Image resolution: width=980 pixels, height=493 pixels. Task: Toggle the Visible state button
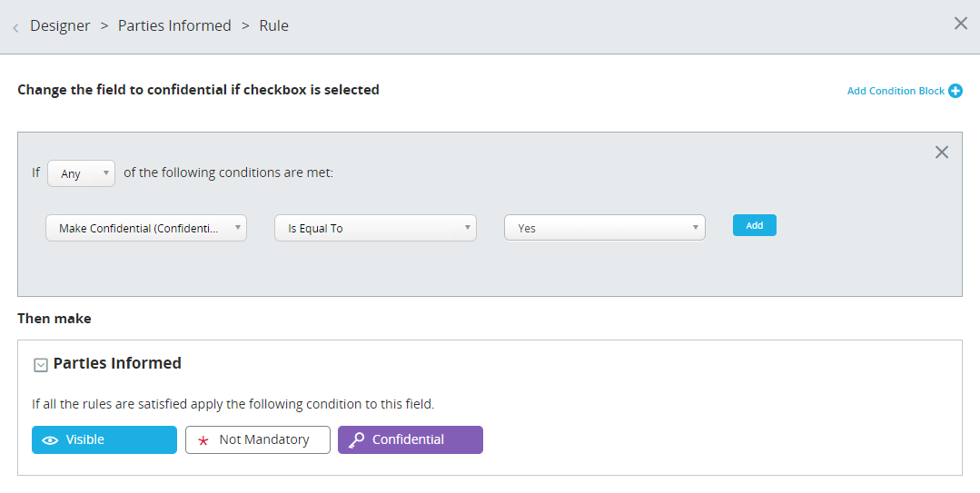104,440
